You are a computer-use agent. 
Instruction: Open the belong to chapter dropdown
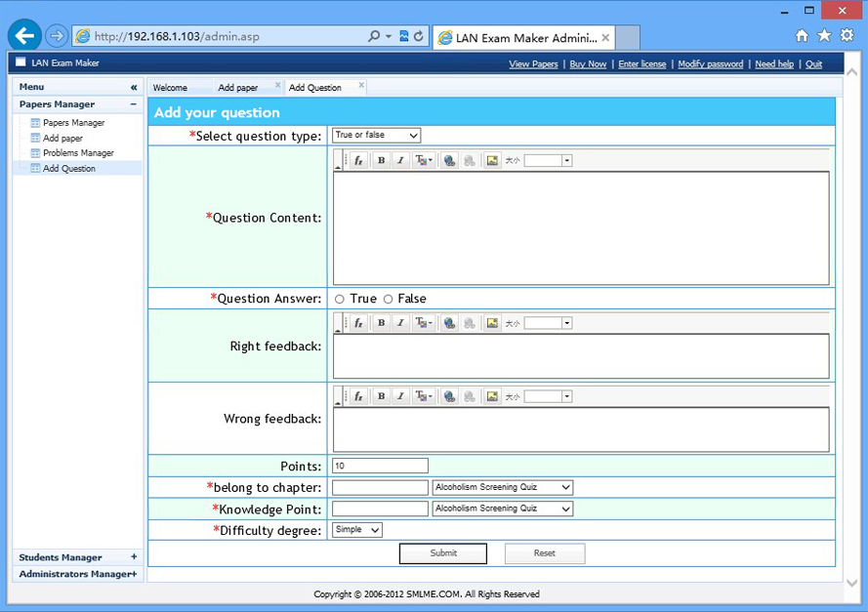502,487
